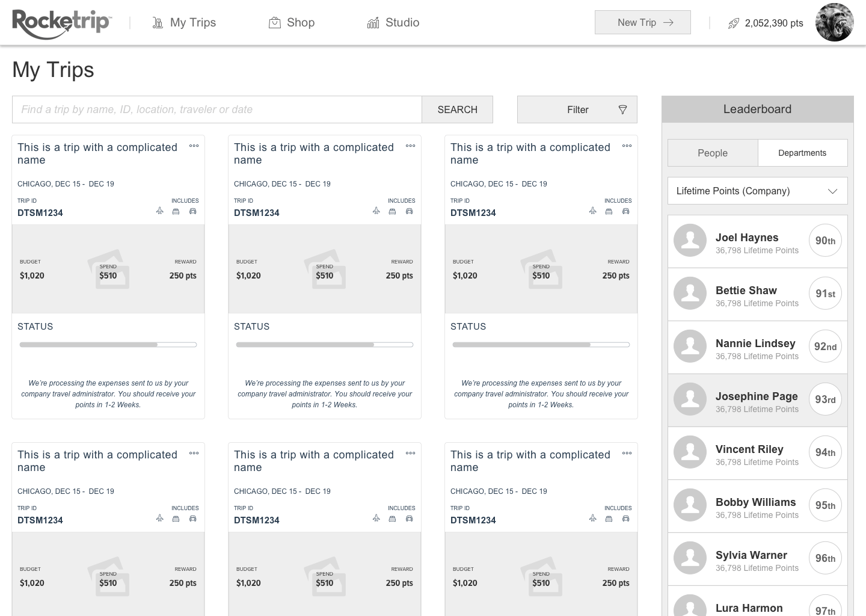The height and width of the screenshot is (616, 866).
Task: Open the Studio section
Action: pyautogui.click(x=393, y=23)
